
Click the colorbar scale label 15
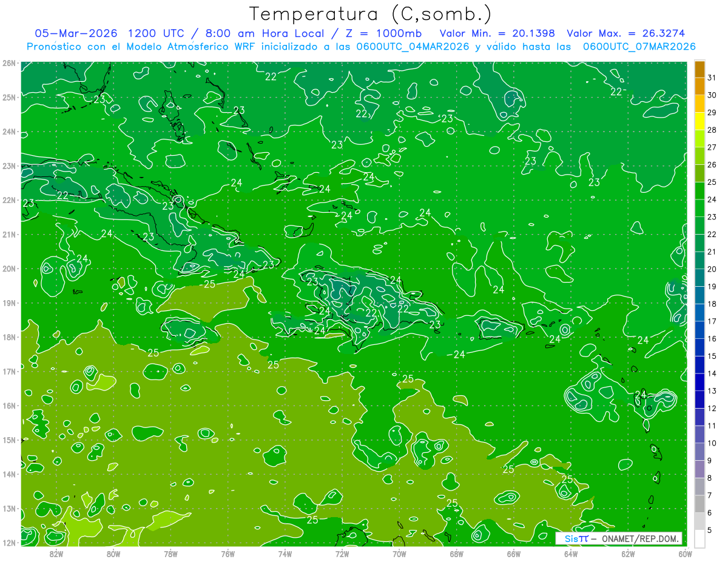point(712,356)
